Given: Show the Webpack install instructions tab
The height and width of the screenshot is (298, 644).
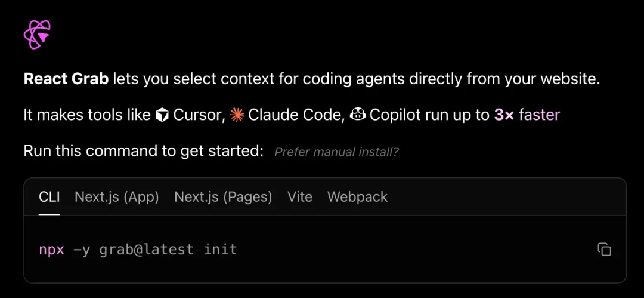Looking at the screenshot, I should (x=357, y=197).
